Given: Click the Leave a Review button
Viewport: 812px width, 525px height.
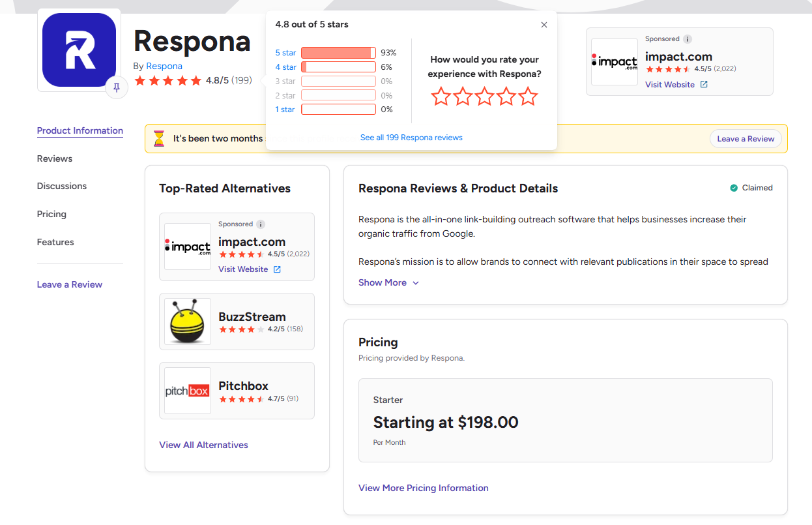Looking at the screenshot, I should 746,138.
